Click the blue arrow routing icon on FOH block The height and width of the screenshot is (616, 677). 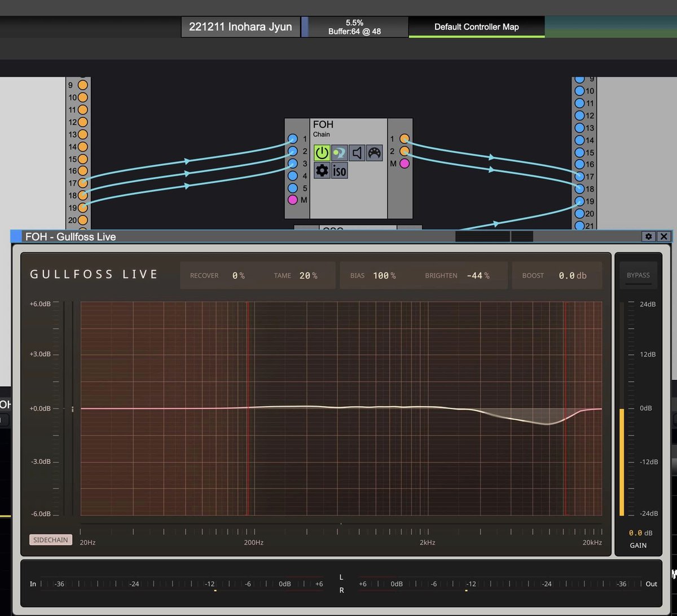(x=339, y=152)
